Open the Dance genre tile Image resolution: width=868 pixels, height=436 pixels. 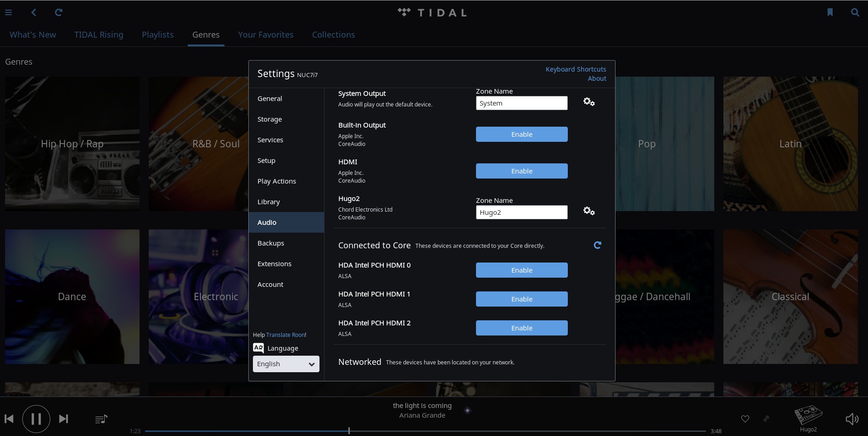point(72,296)
